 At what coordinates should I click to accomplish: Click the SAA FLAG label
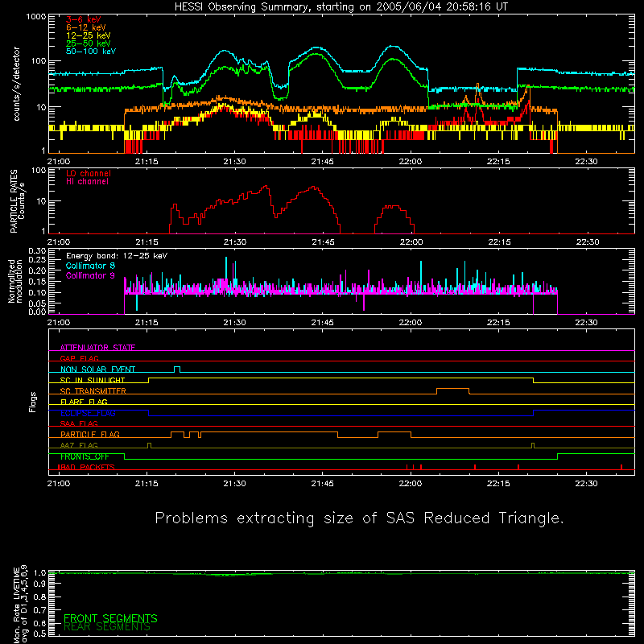pyautogui.click(x=79, y=423)
